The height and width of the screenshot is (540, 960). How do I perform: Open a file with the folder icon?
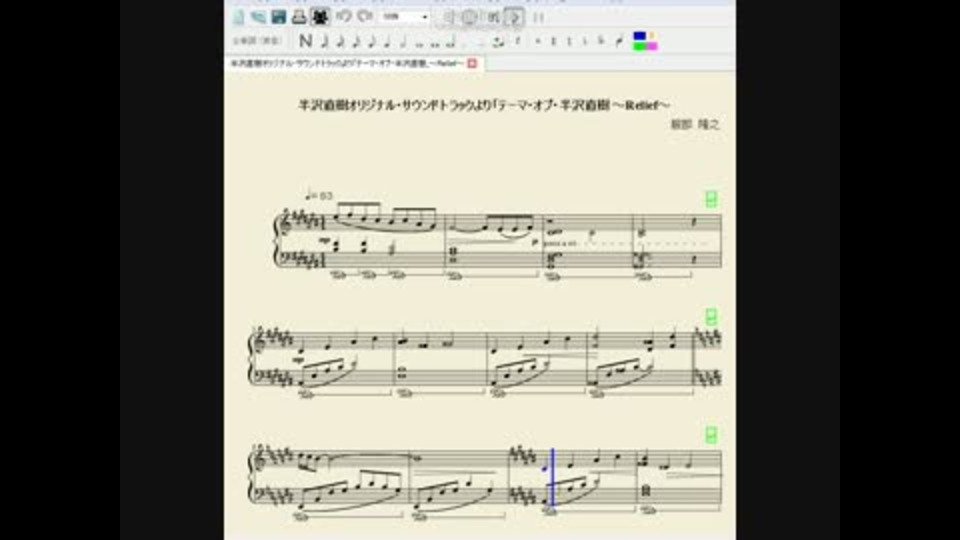tap(258, 17)
